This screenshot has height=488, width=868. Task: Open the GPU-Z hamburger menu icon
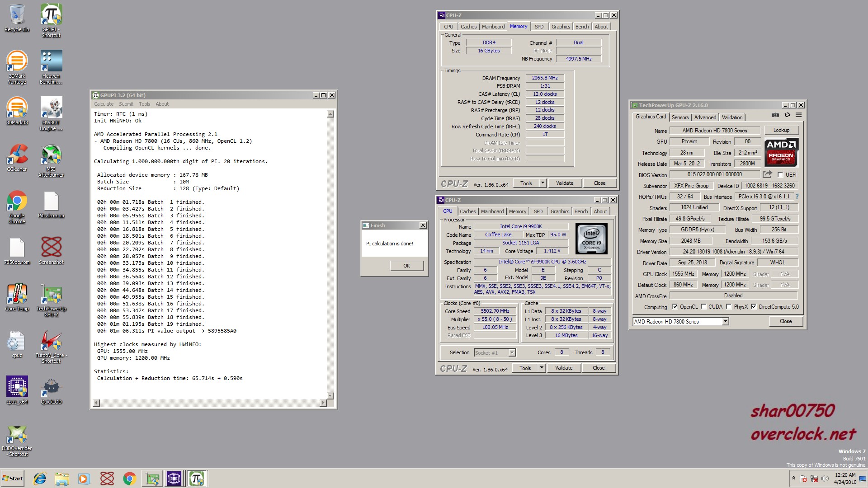point(799,115)
